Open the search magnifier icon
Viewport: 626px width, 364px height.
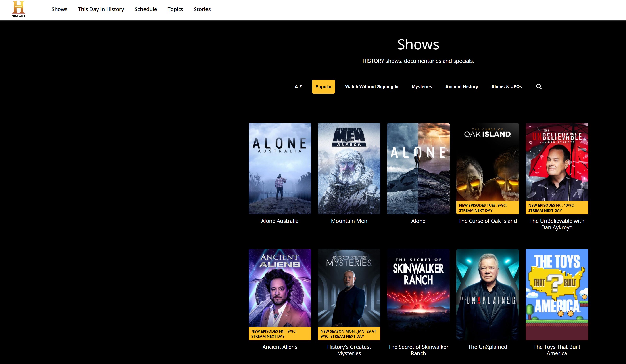coord(539,86)
